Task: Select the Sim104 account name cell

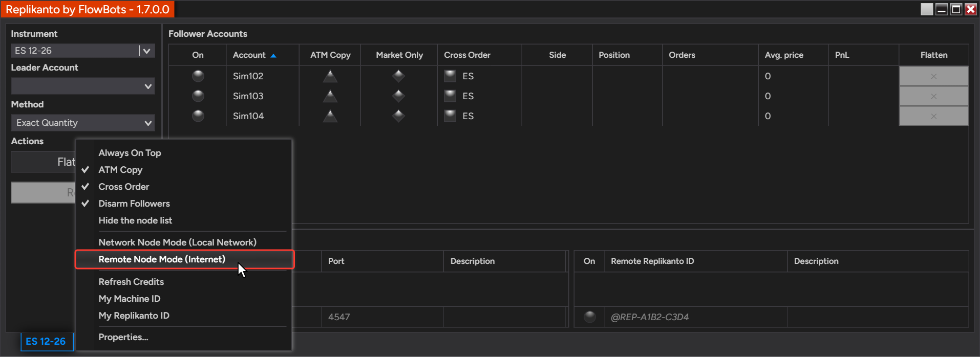Action: 262,116
